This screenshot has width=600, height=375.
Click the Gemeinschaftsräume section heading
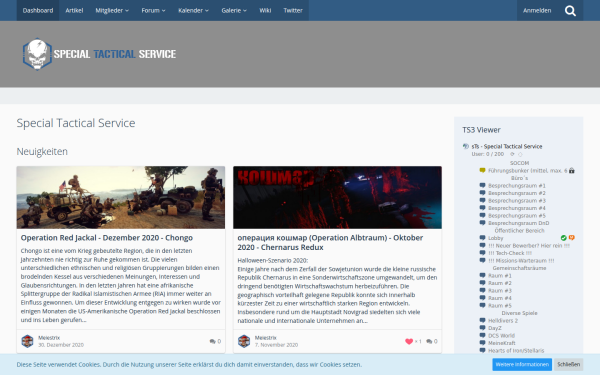coord(519,268)
